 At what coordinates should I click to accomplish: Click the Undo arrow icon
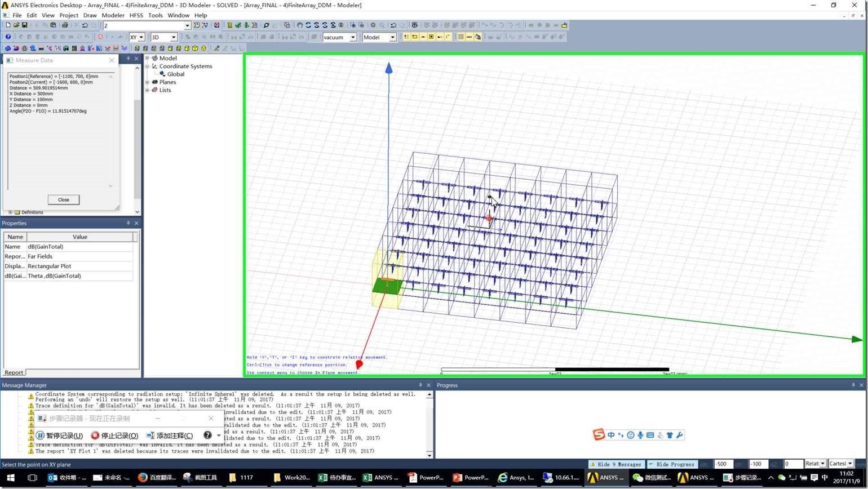[85, 25]
